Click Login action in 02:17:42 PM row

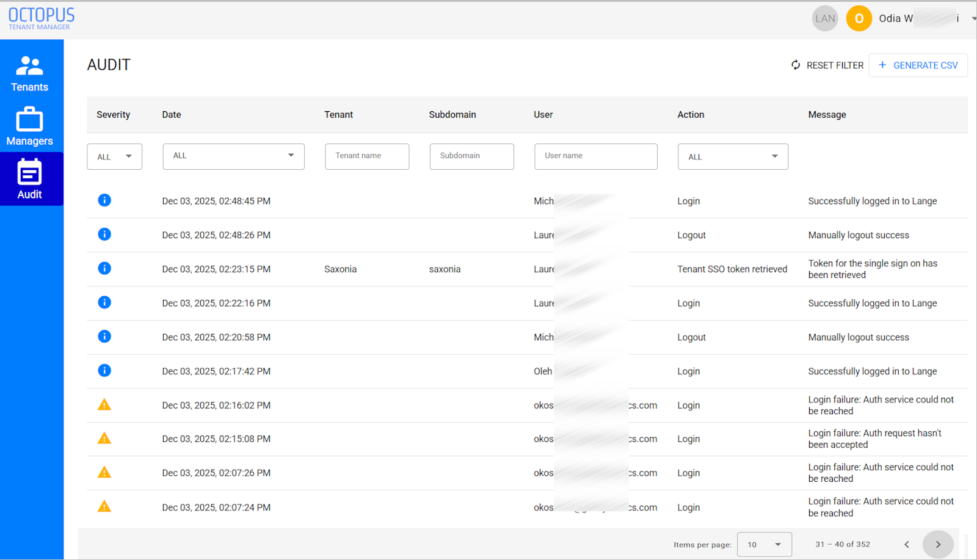tap(689, 371)
